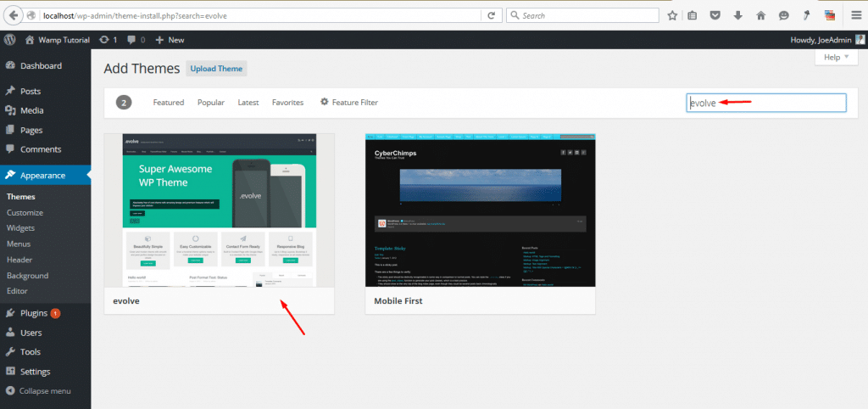Open the downloads arrow icon

[738, 16]
